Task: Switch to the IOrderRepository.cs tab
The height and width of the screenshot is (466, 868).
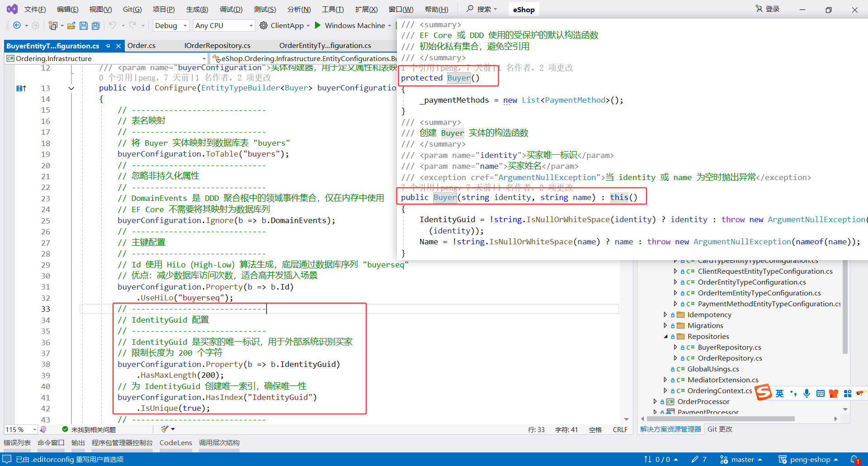Action: coord(217,46)
